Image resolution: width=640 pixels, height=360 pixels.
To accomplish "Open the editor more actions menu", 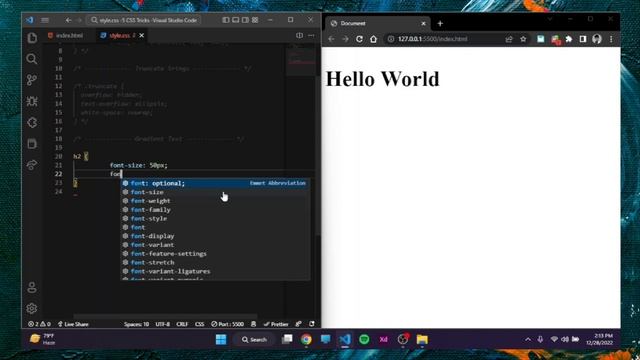I will click(x=311, y=36).
